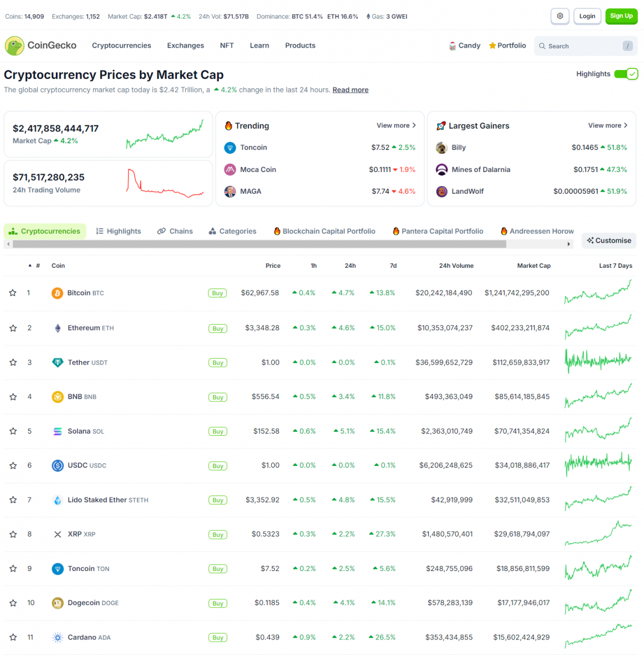This screenshot has width=644, height=657.
Task: Favorite XRP with the star
Action: (13, 534)
